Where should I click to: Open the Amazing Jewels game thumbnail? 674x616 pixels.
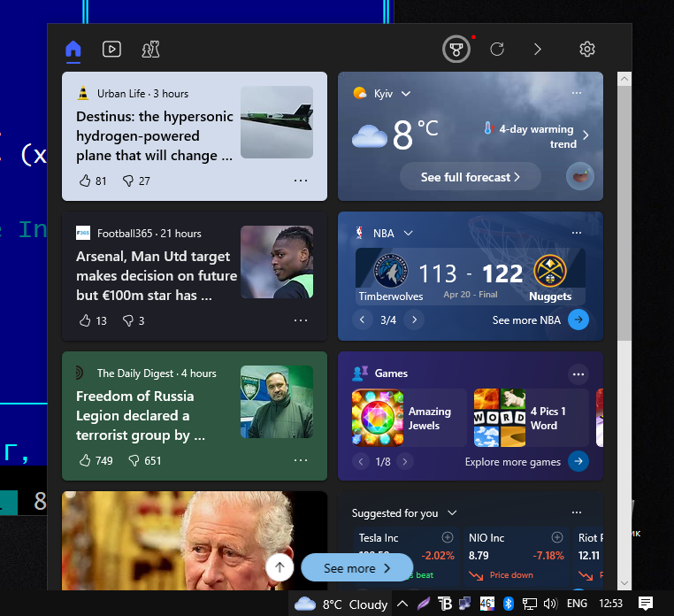(x=378, y=418)
